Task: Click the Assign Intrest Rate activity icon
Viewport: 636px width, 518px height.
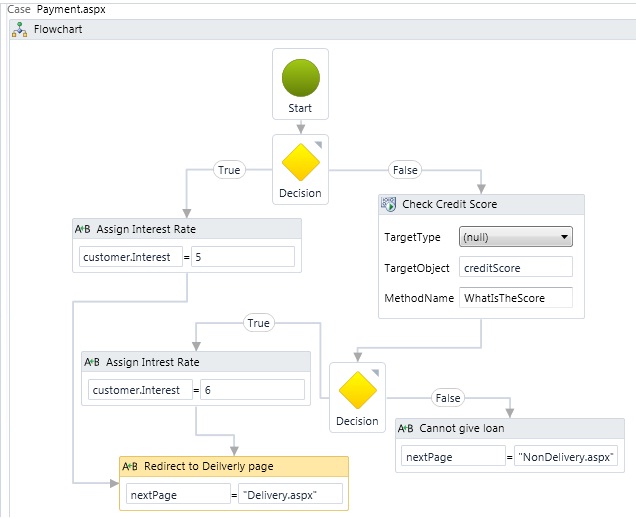Action: point(92,361)
